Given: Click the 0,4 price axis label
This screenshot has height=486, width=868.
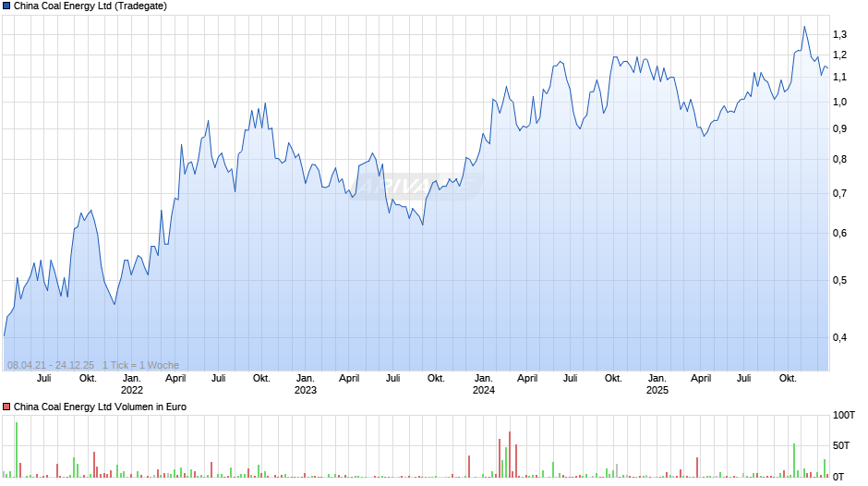Looking at the screenshot, I should (x=839, y=337).
